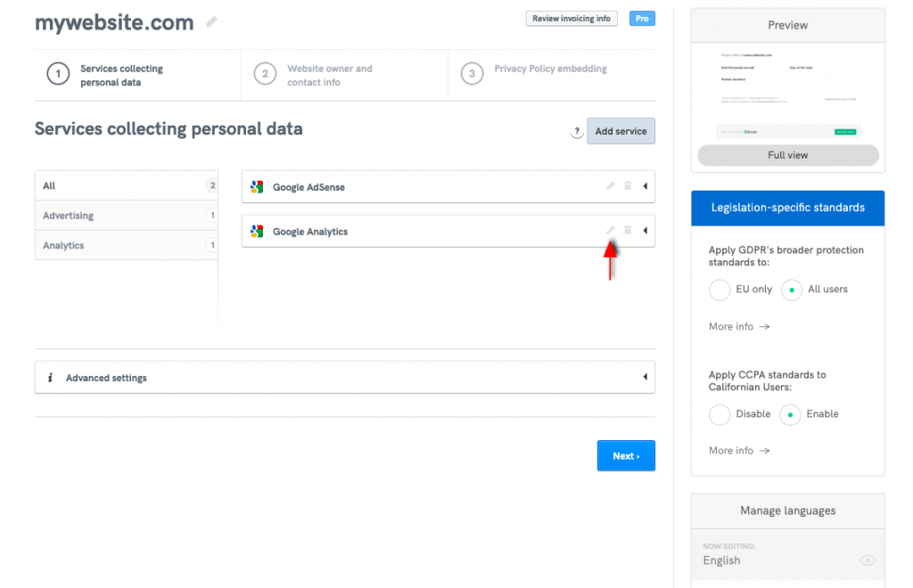Open the privacy policy preview thumbnail
The width and height of the screenshot is (913, 588).
pyautogui.click(x=787, y=94)
